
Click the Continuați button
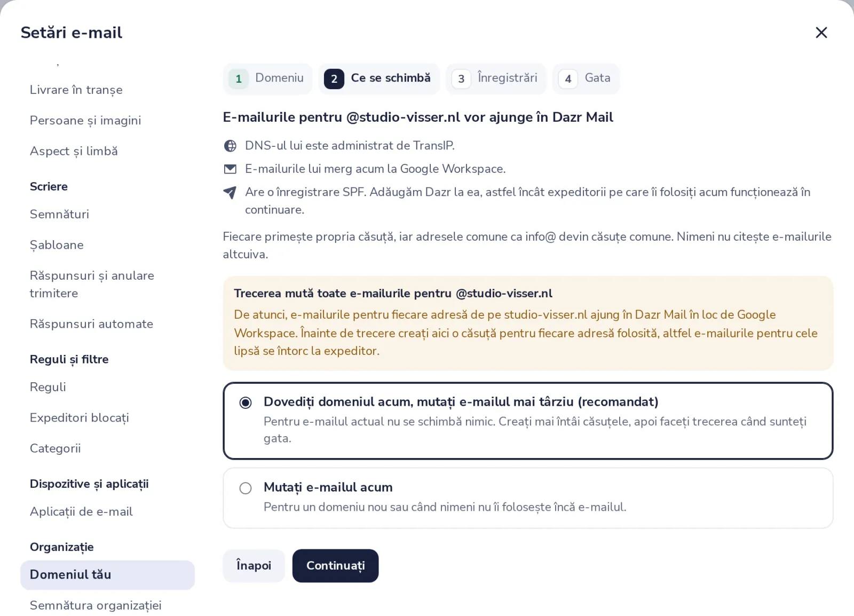(335, 565)
